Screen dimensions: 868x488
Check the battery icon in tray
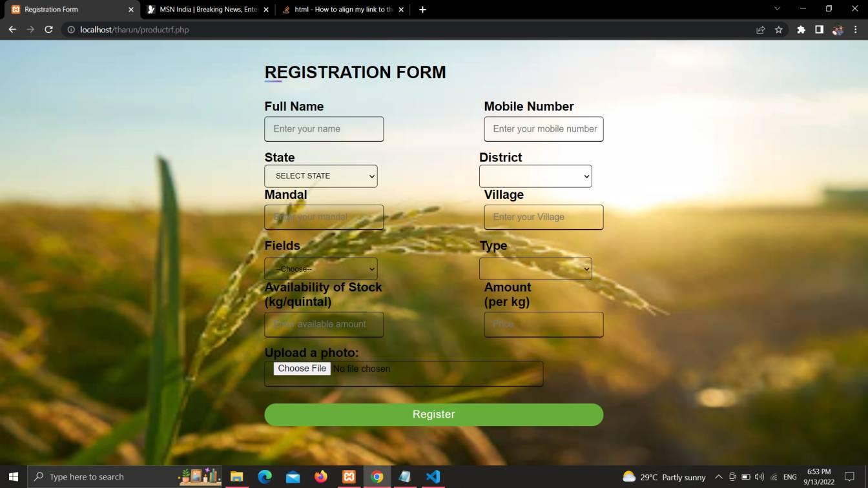pyautogui.click(x=746, y=477)
